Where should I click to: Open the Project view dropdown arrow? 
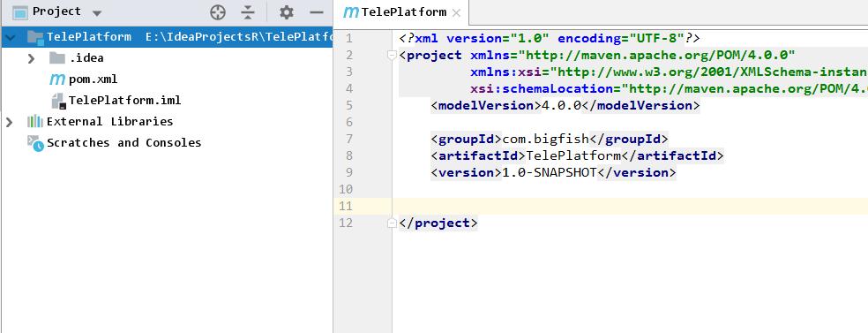coord(96,12)
